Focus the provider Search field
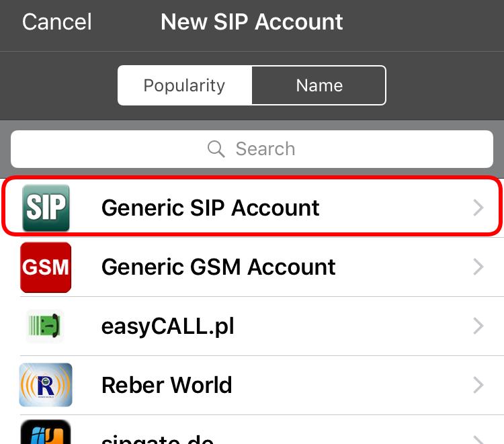504x444 pixels. point(252,149)
